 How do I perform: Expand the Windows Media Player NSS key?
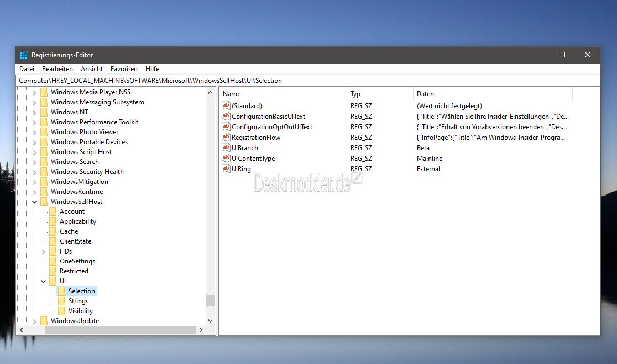pyautogui.click(x=35, y=93)
